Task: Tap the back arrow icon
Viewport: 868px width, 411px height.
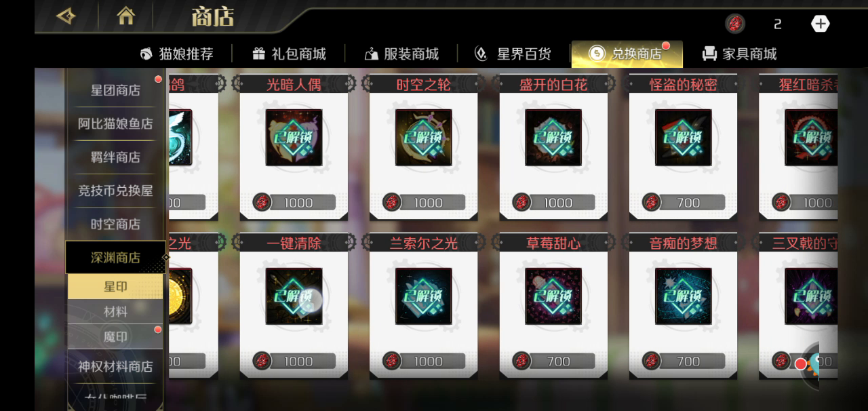Action: pyautogui.click(x=66, y=16)
